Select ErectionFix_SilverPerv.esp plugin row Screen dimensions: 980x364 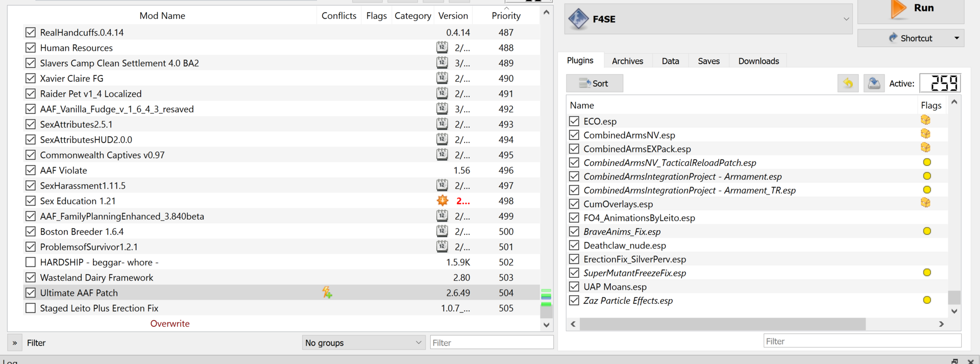(757, 259)
